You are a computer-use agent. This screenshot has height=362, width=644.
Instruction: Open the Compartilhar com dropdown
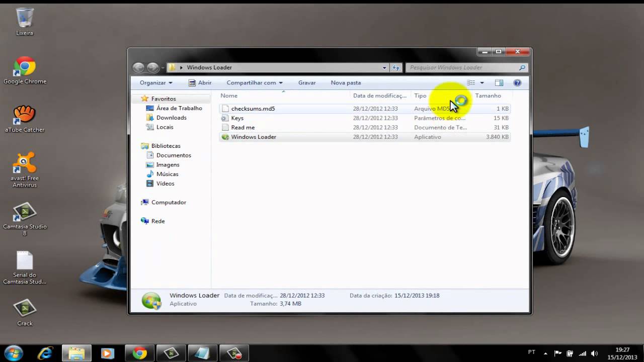point(255,83)
